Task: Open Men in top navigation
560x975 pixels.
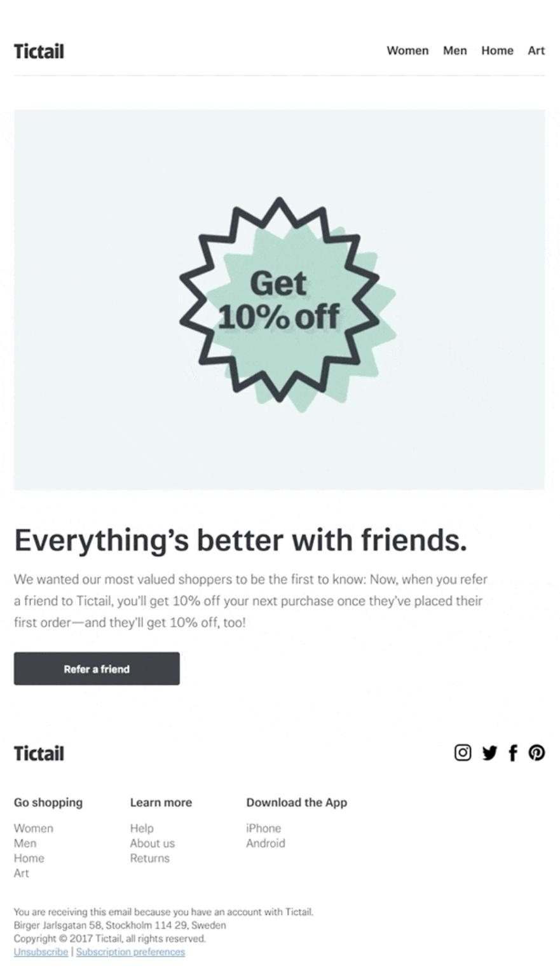Action: coord(454,51)
